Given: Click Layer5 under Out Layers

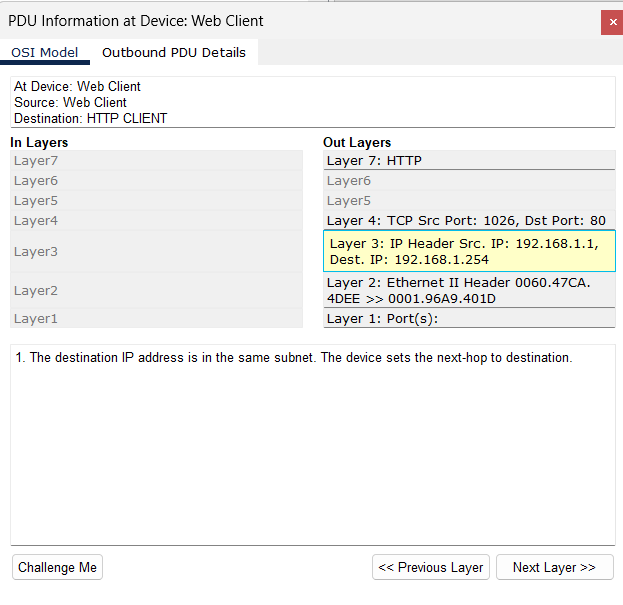Looking at the screenshot, I should 469,201.
